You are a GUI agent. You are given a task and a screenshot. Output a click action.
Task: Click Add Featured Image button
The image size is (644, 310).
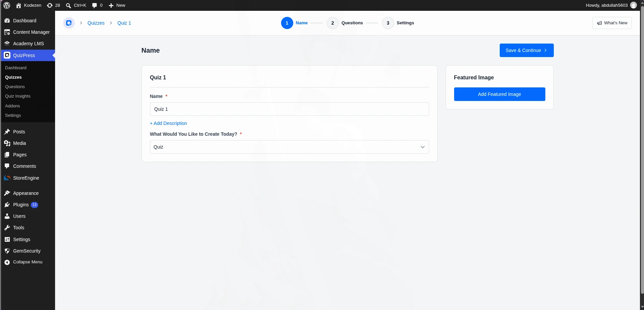(x=499, y=94)
